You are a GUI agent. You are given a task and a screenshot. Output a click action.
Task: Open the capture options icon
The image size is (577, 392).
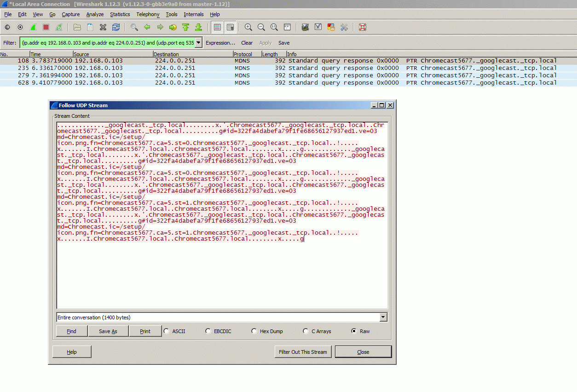pos(20,27)
